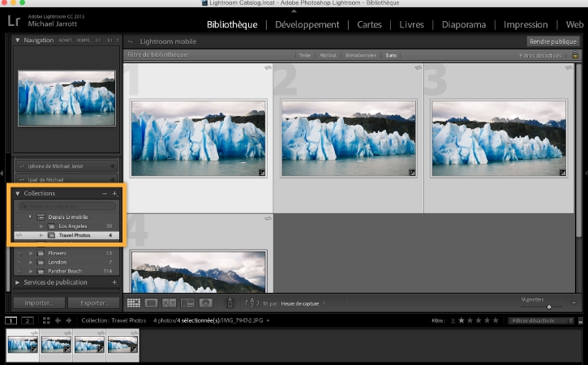Collapse the Collections panel

tap(17, 194)
